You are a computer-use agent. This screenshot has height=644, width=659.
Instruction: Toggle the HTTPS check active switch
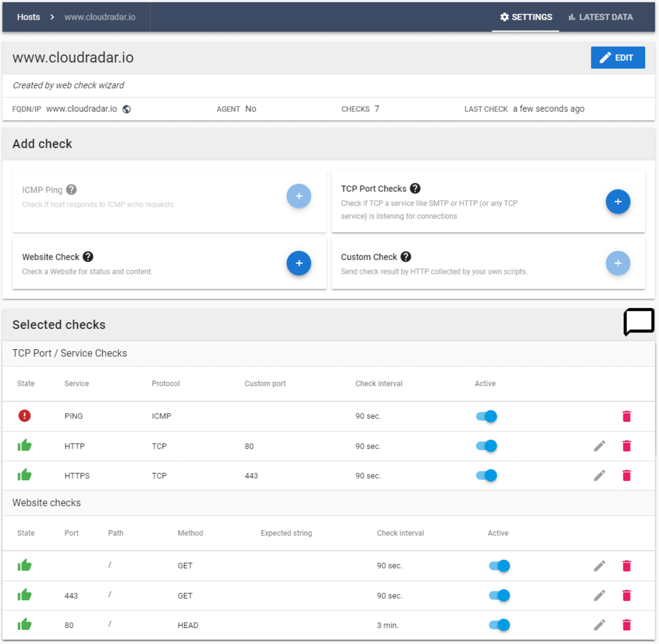click(486, 476)
